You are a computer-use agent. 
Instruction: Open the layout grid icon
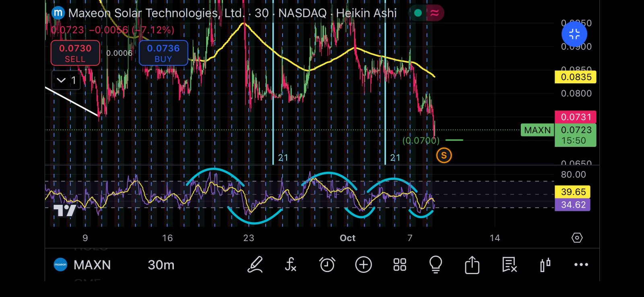pos(400,265)
